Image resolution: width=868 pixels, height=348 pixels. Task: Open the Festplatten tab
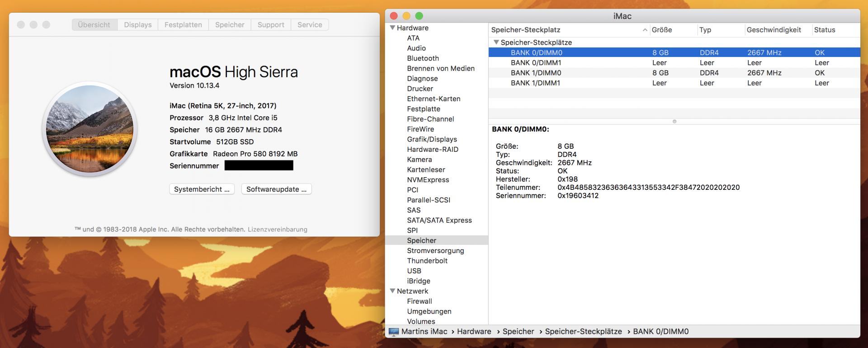(183, 25)
